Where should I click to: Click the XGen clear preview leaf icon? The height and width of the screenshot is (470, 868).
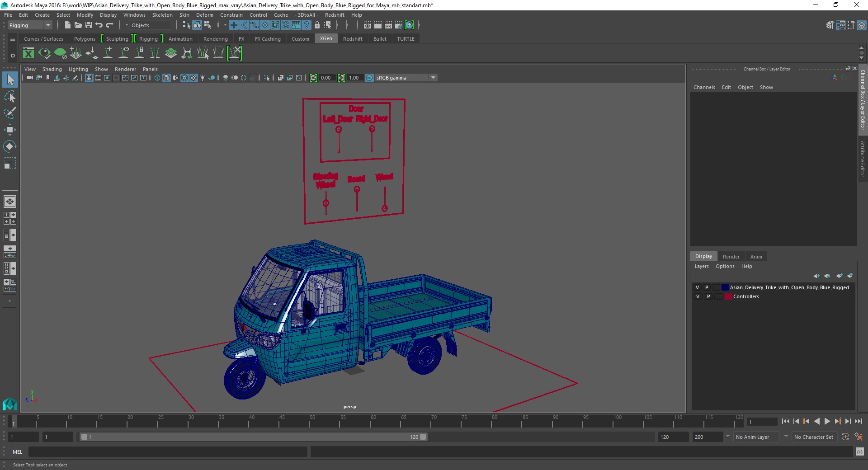60,53
